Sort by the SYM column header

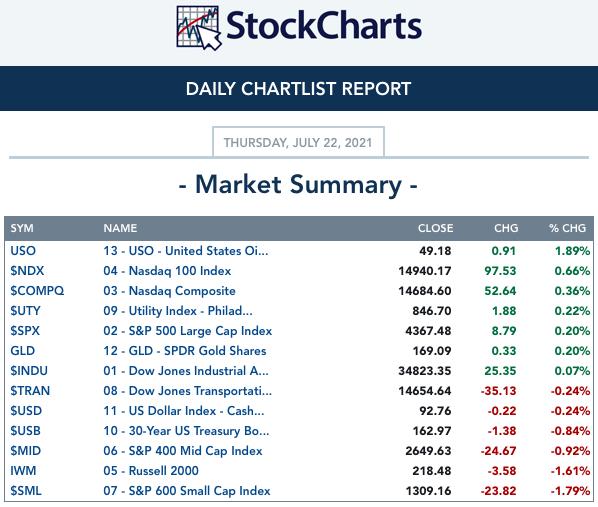pos(22,228)
